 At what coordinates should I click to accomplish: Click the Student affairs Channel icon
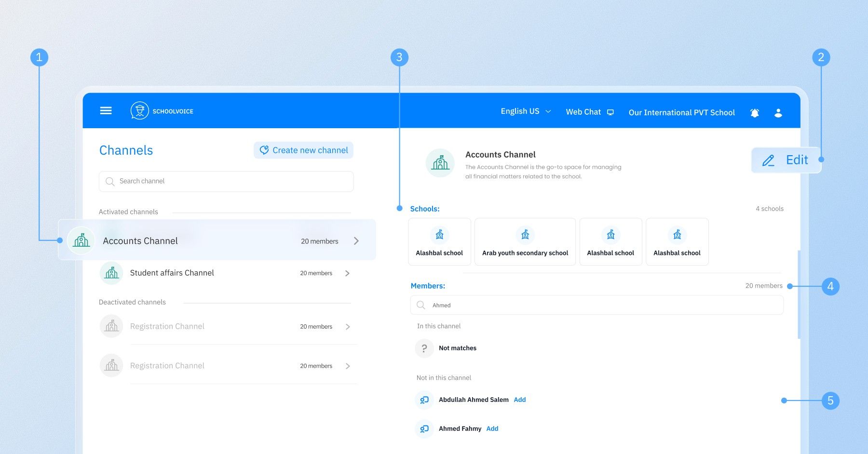tap(111, 273)
